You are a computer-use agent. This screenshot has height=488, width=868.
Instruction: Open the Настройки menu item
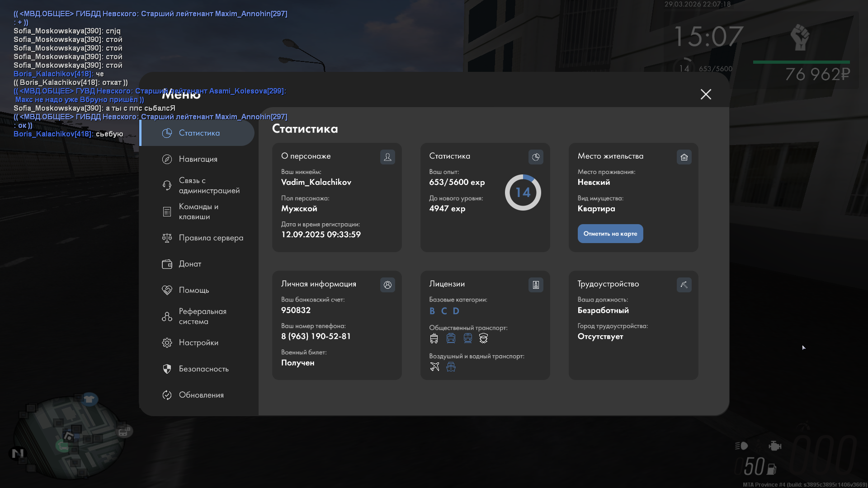click(x=198, y=343)
